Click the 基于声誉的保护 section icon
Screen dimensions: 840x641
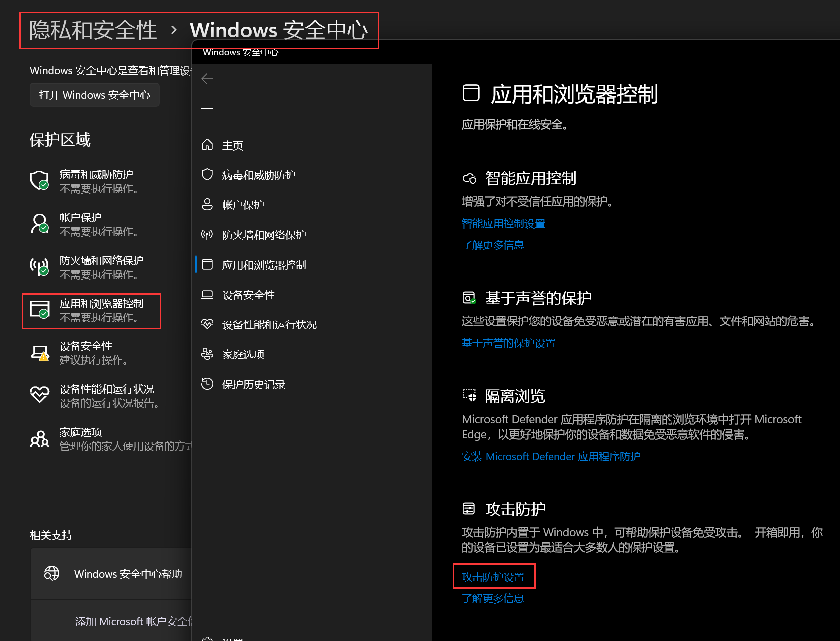click(469, 298)
